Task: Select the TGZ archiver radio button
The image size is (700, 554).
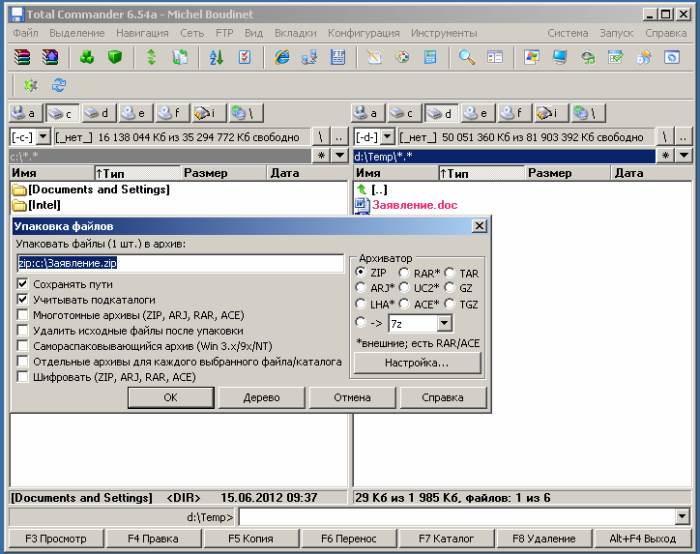Action: 450,304
